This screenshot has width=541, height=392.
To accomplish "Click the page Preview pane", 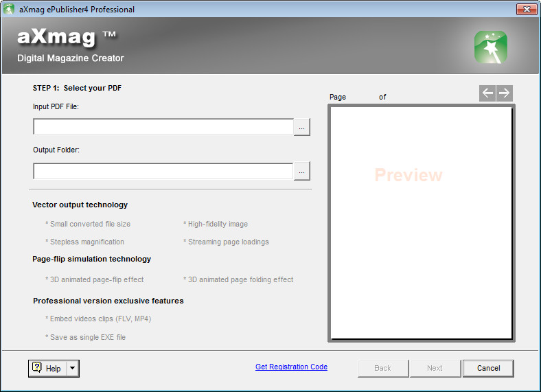I will 422,223.
